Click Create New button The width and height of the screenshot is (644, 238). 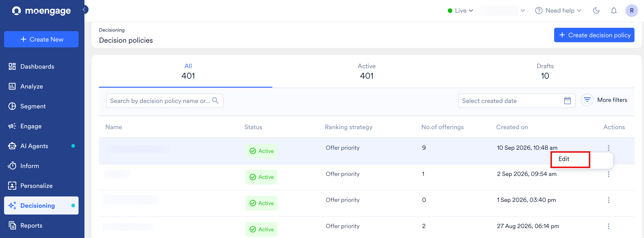coord(41,39)
